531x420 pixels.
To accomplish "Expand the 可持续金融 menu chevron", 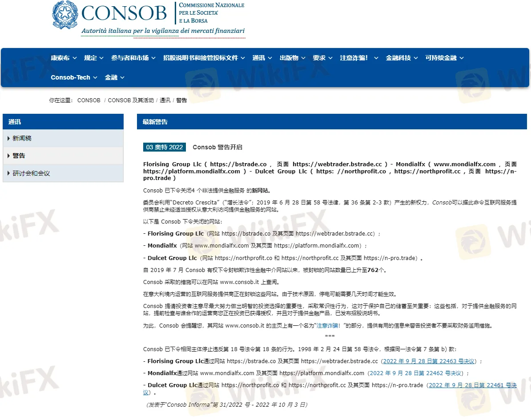I will (462, 58).
